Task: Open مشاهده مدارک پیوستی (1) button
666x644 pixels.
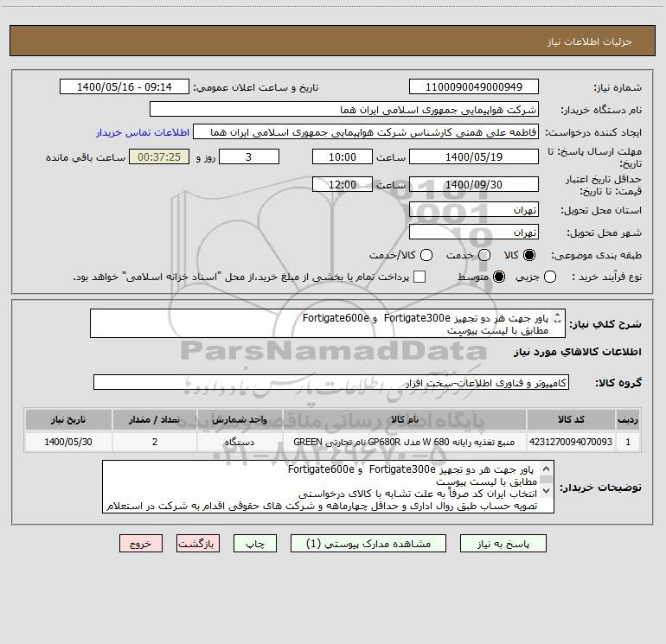Action: (x=368, y=544)
